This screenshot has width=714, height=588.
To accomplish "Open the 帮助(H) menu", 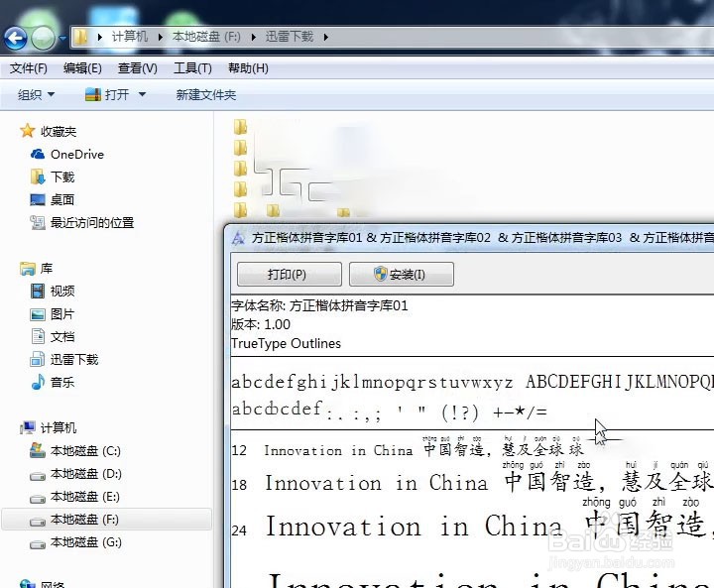I will (x=248, y=68).
